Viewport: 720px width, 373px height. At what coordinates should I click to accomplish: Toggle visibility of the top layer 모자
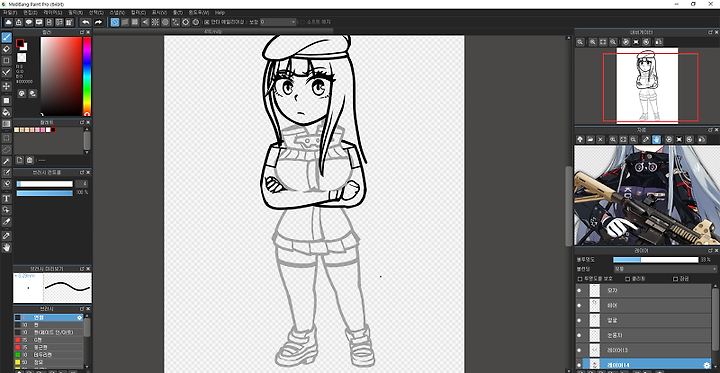pos(579,290)
